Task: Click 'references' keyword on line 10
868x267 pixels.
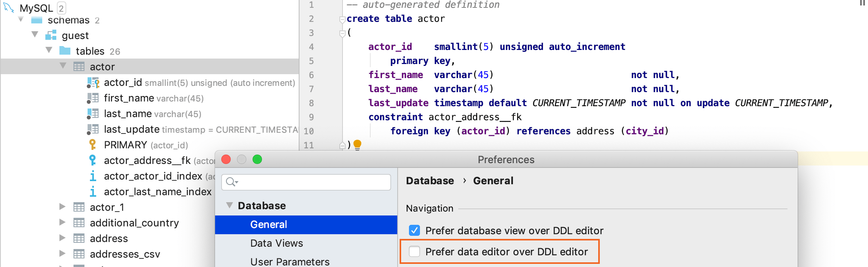Action: click(543, 131)
